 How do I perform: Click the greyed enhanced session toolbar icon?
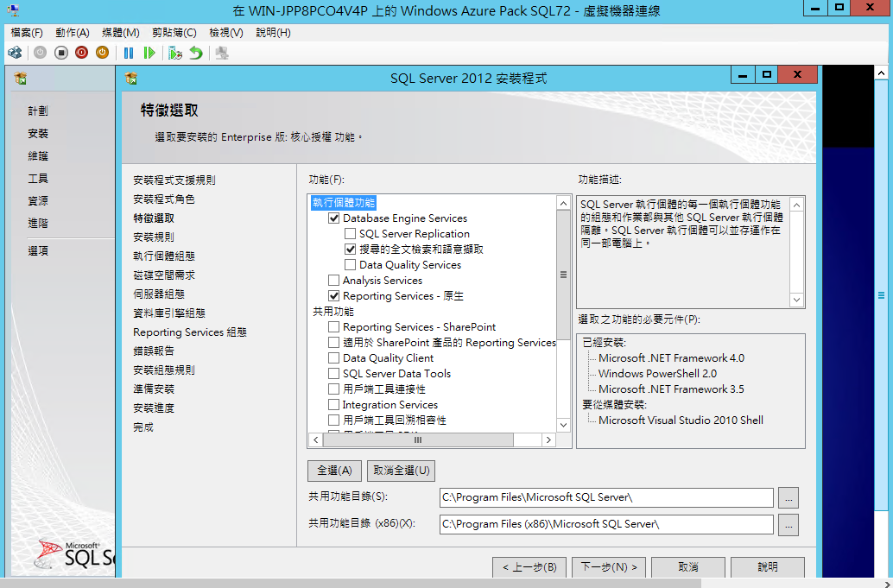tap(222, 53)
